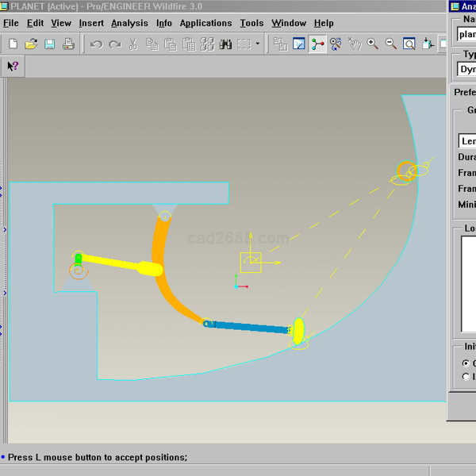Viewport: 476px width, 476px height.
Task: Print using the printer toolbar icon
Action: click(68, 44)
